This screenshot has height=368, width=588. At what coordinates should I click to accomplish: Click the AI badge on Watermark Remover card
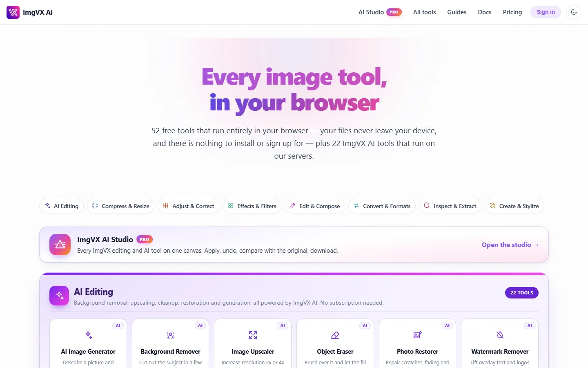click(530, 326)
